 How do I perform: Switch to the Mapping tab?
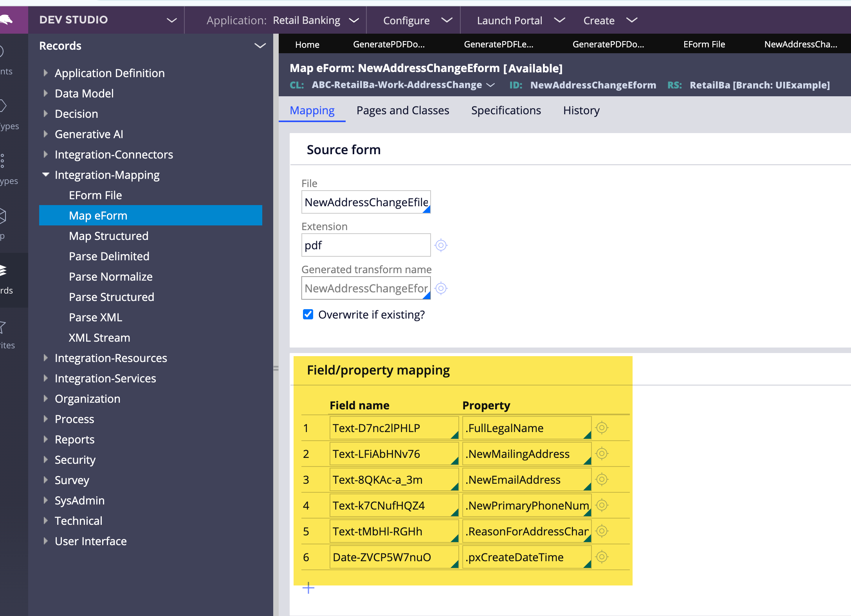tap(312, 110)
